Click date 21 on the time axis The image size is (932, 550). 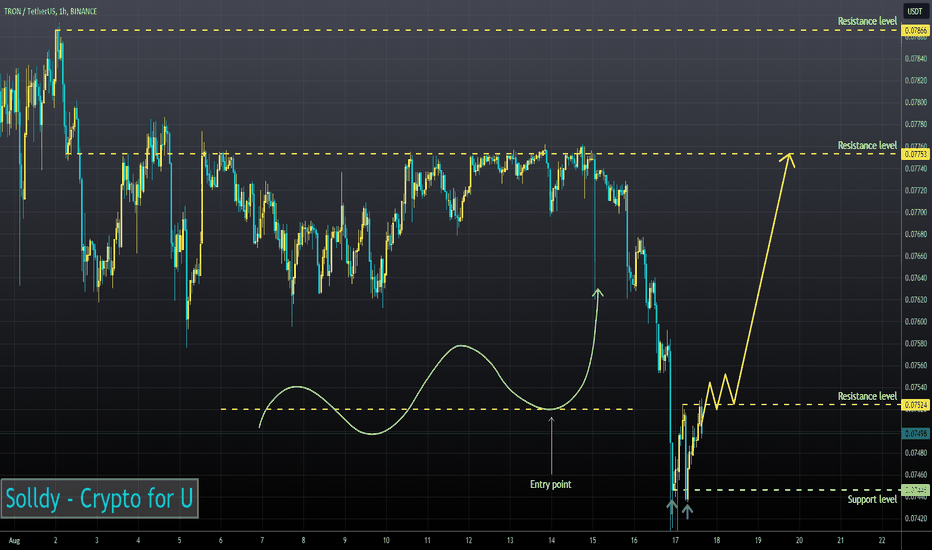840,540
